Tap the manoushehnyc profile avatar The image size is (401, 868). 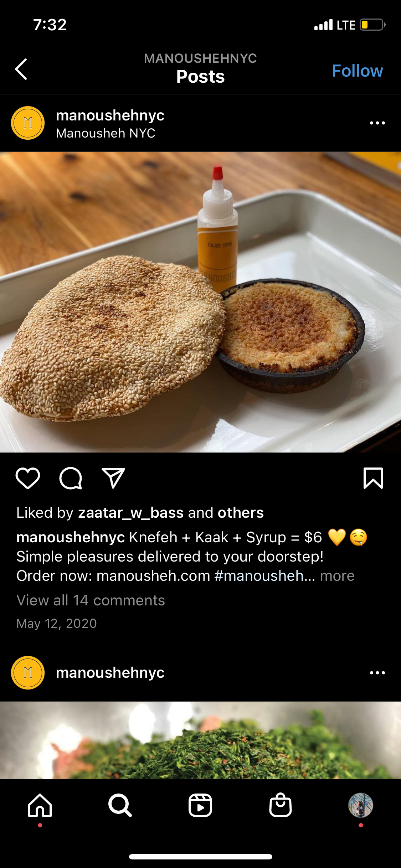pyautogui.click(x=28, y=123)
